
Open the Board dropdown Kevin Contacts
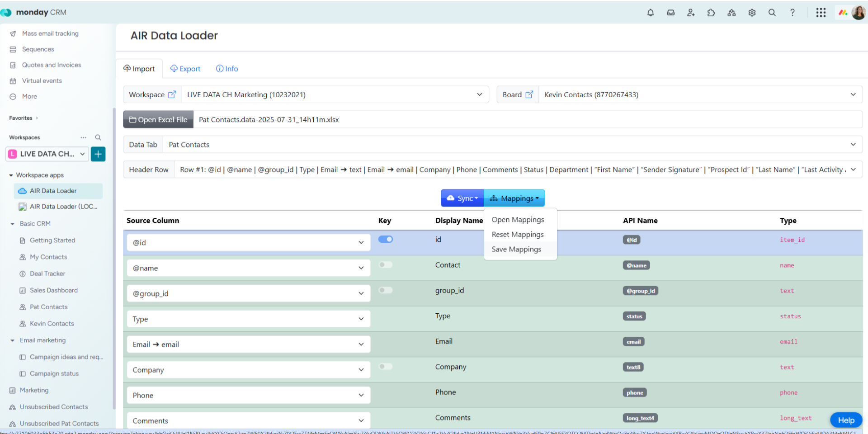700,94
